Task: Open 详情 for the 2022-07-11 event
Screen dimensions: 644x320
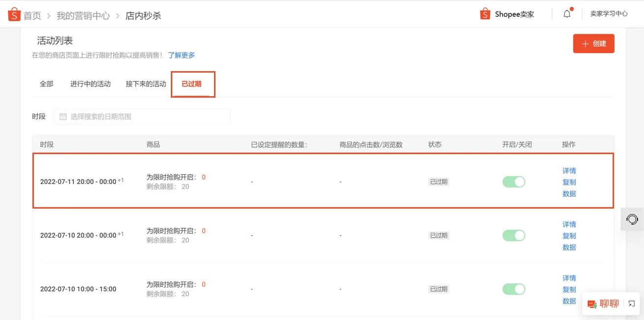Action: coord(569,170)
